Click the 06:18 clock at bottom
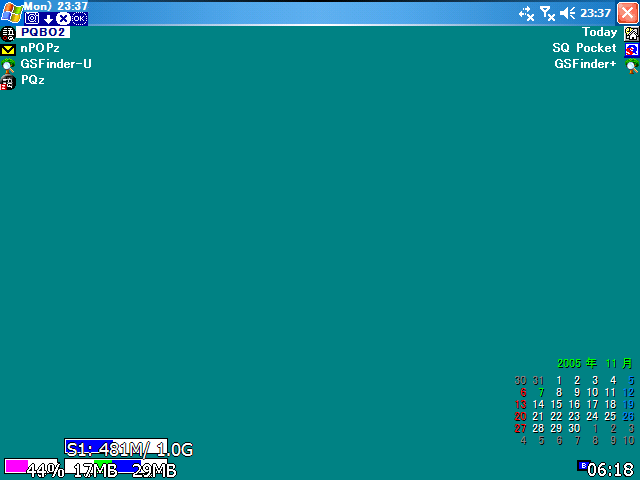 pyautogui.click(x=611, y=470)
